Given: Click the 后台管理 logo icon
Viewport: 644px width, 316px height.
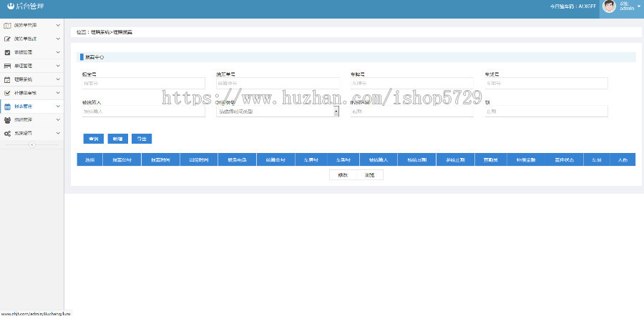Looking at the screenshot, I should tap(11, 6).
